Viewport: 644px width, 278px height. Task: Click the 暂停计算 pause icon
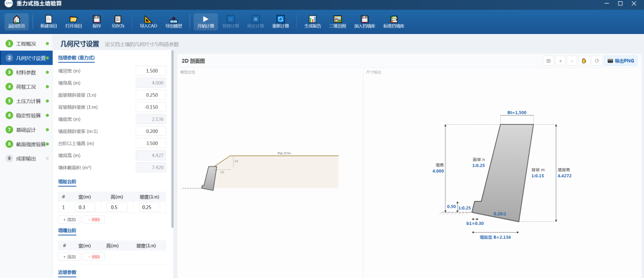[x=231, y=21]
